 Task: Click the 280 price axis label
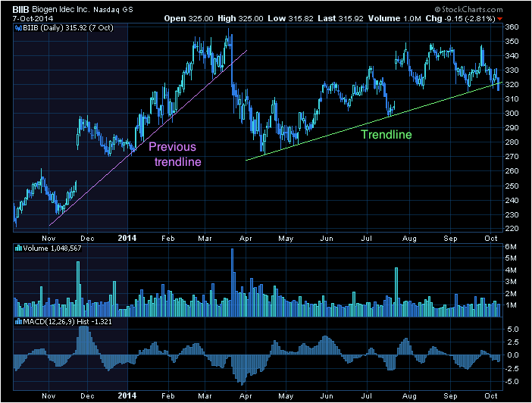pos(512,142)
